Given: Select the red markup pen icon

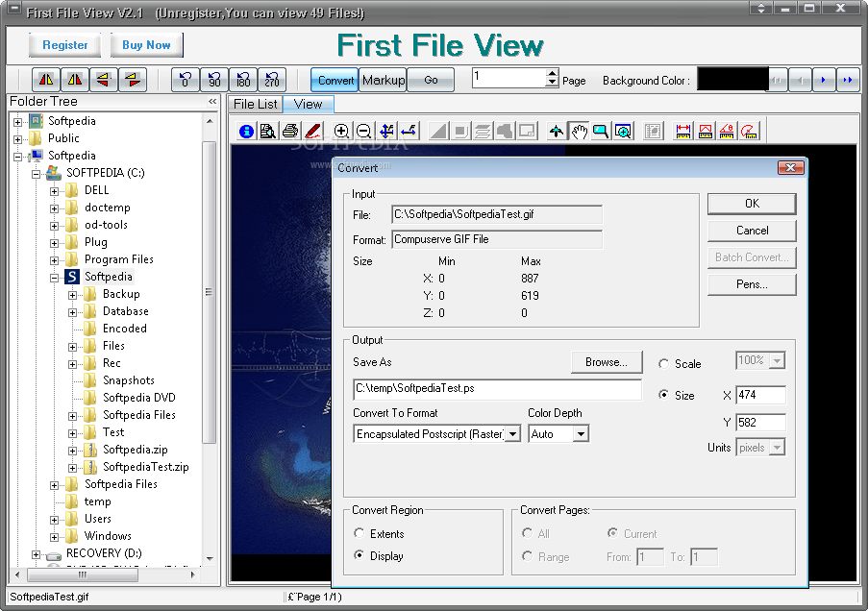Looking at the screenshot, I should (x=311, y=132).
